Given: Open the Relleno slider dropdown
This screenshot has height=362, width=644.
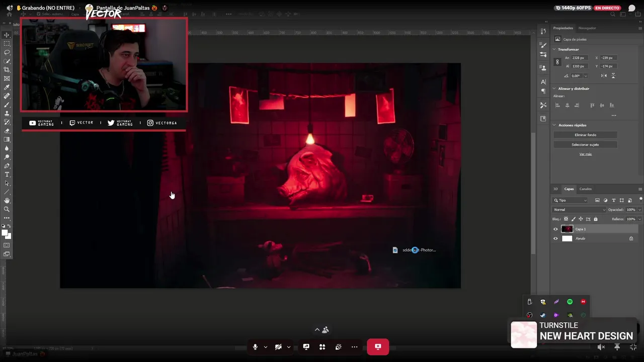Looking at the screenshot, I should click(x=639, y=219).
